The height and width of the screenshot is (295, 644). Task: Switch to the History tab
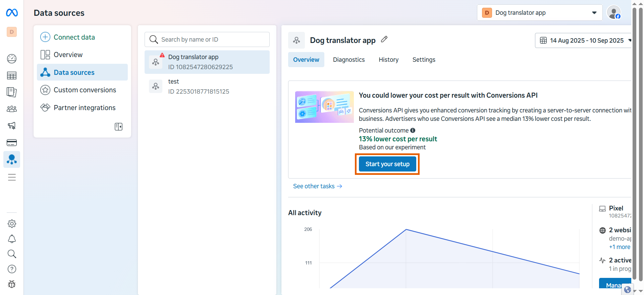(389, 59)
